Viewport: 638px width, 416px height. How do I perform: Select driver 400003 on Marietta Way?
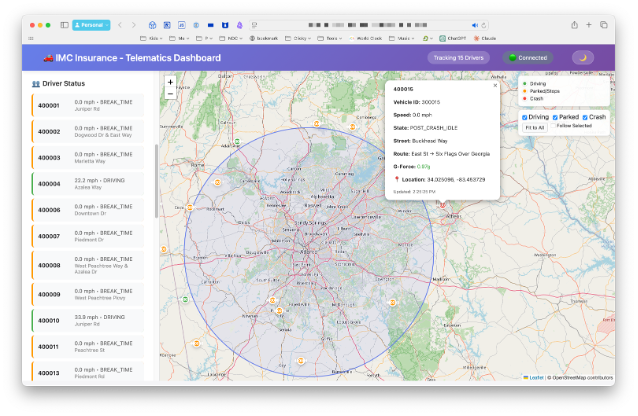tap(87, 158)
